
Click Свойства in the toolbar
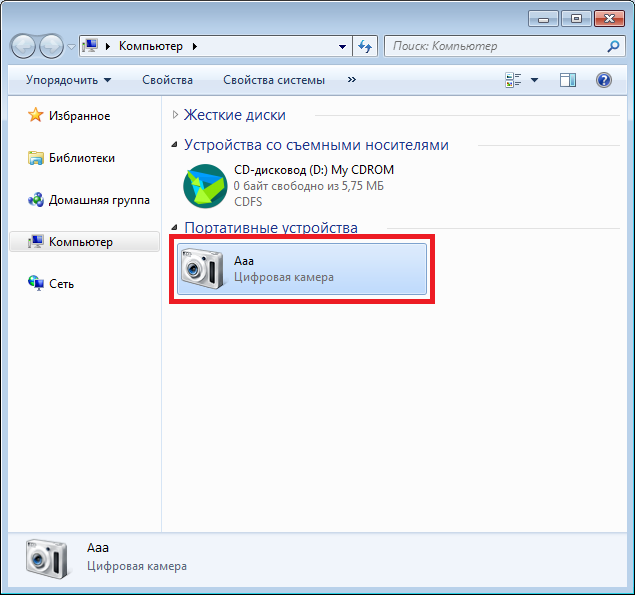point(167,80)
